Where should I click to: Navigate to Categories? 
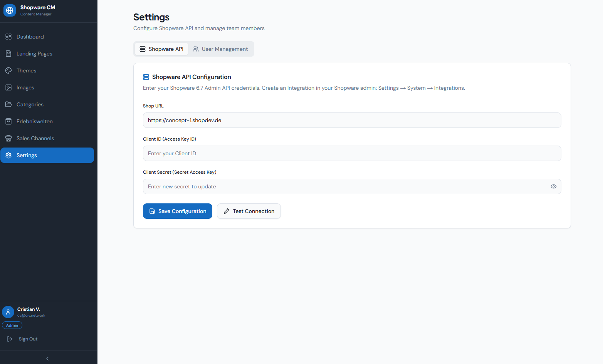tap(47, 104)
